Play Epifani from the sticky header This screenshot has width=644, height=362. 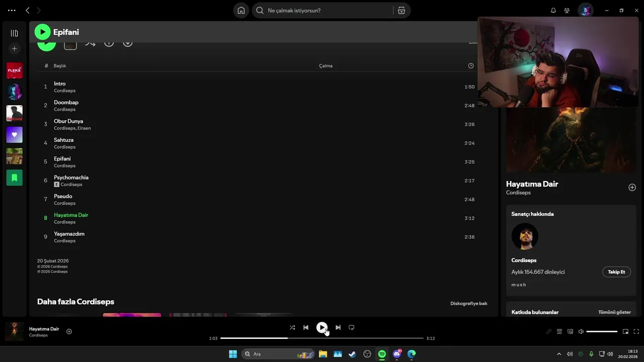point(42,32)
